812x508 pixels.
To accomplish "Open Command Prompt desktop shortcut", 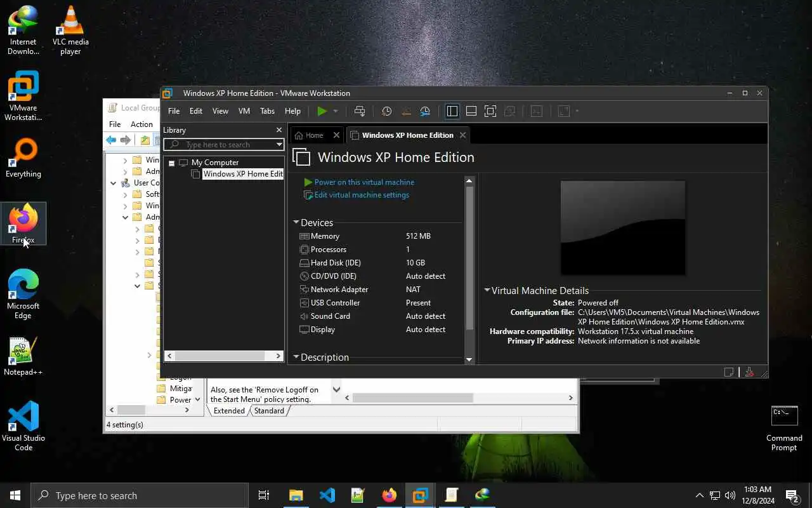I will 784,428.
